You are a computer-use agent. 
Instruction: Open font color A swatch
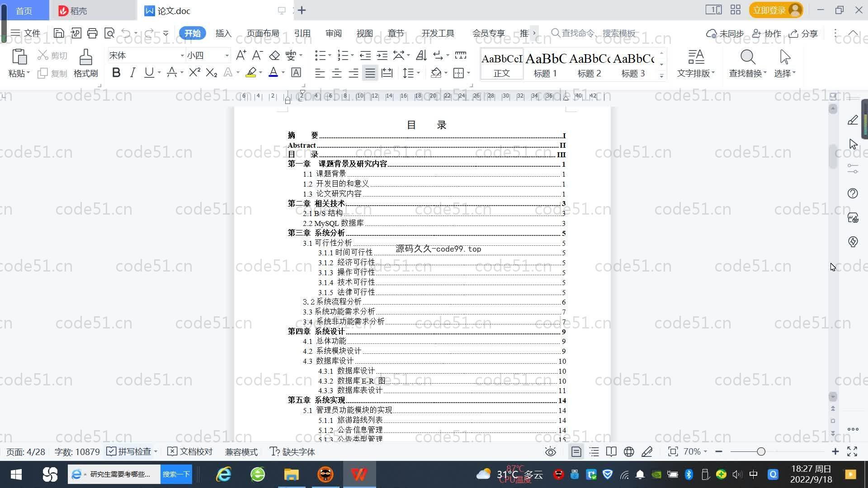tap(273, 72)
